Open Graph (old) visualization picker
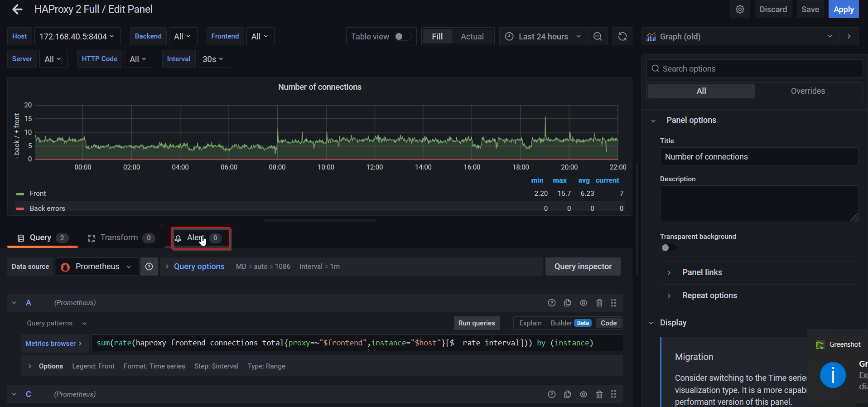 (x=740, y=36)
